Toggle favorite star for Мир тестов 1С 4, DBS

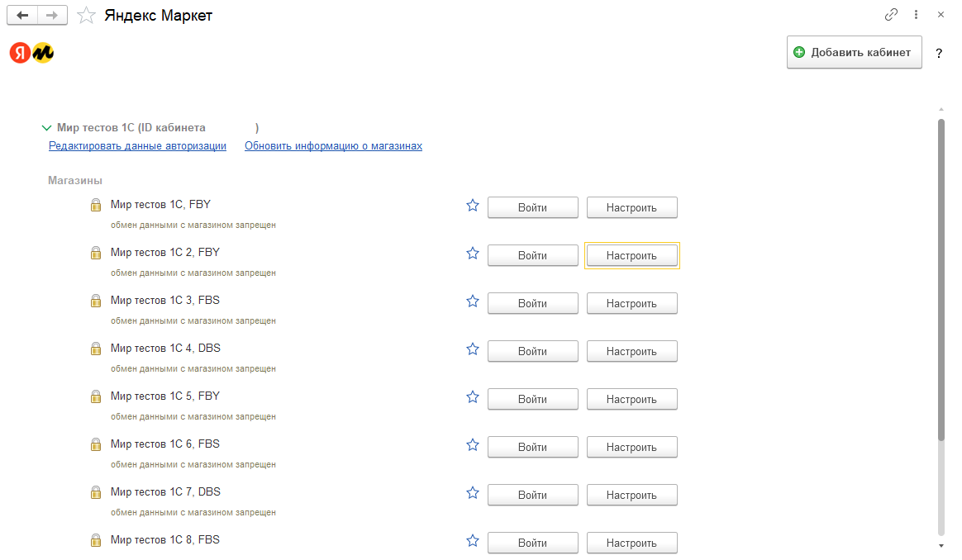coord(473,349)
